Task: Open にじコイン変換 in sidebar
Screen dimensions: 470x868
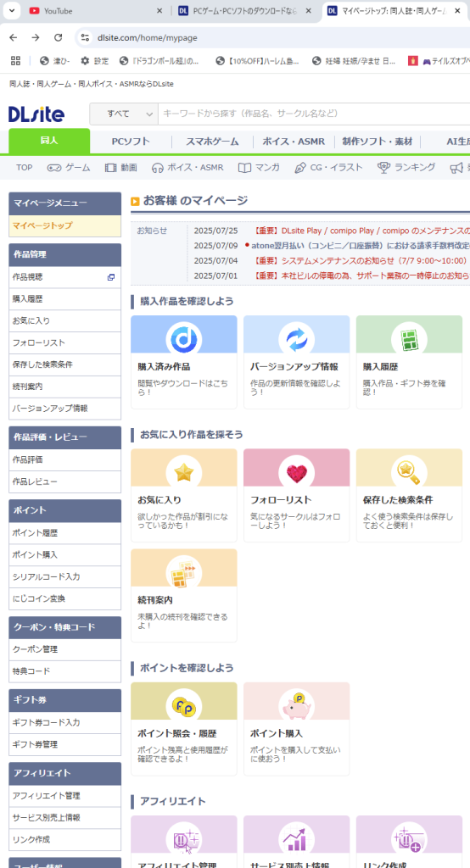Action: tap(64, 599)
